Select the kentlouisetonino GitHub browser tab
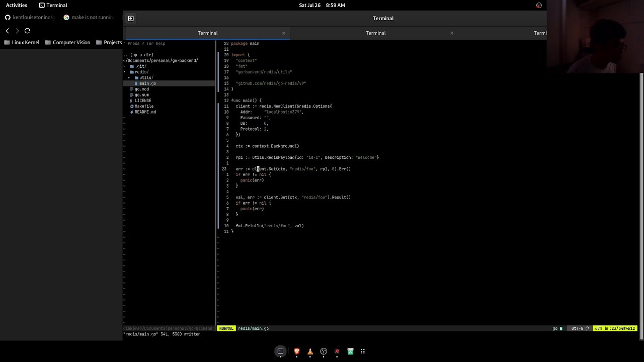This screenshot has width=644, height=362. point(30,17)
